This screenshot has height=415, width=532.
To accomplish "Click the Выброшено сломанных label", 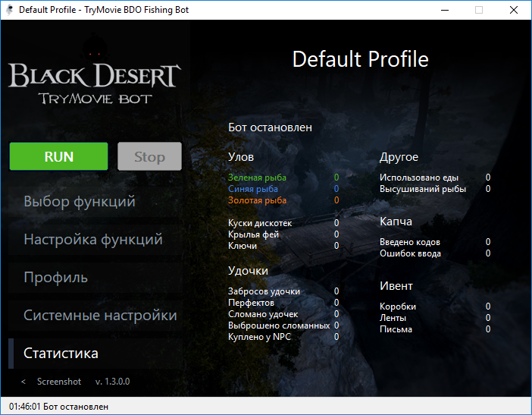I will coord(279,325).
